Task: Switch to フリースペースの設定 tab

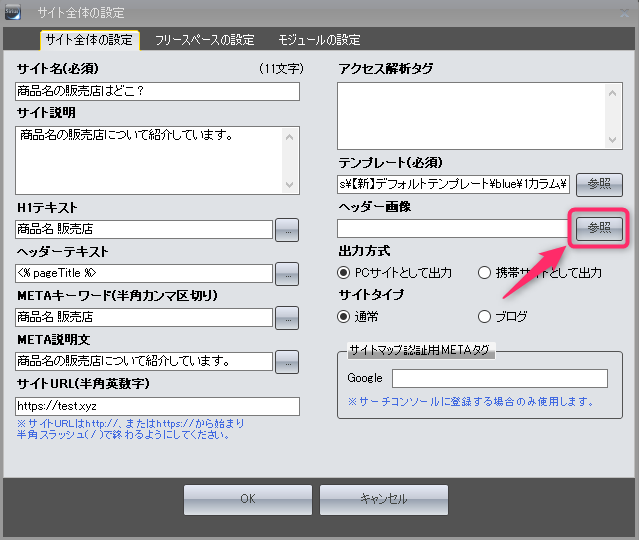Action: 204,40
